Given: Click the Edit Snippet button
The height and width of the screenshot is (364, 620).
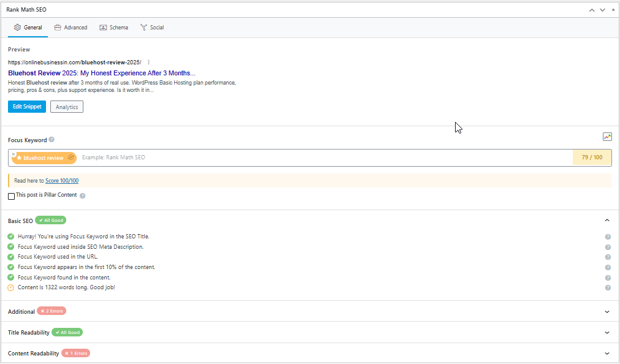Looking at the screenshot, I should point(27,107).
